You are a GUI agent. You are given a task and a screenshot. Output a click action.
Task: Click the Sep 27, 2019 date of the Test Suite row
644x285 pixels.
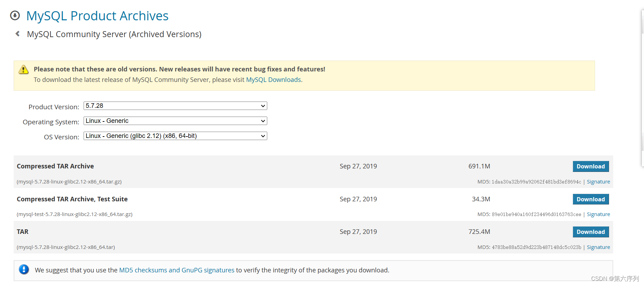pyautogui.click(x=358, y=199)
